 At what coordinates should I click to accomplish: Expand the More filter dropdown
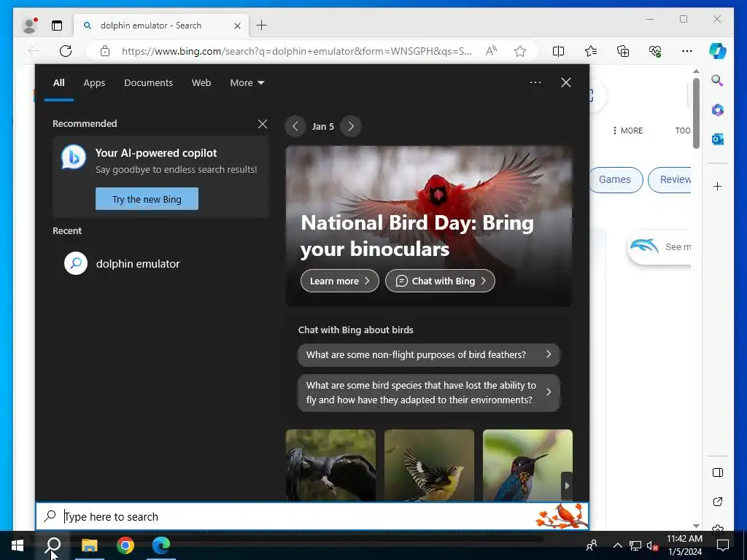click(x=247, y=83)
